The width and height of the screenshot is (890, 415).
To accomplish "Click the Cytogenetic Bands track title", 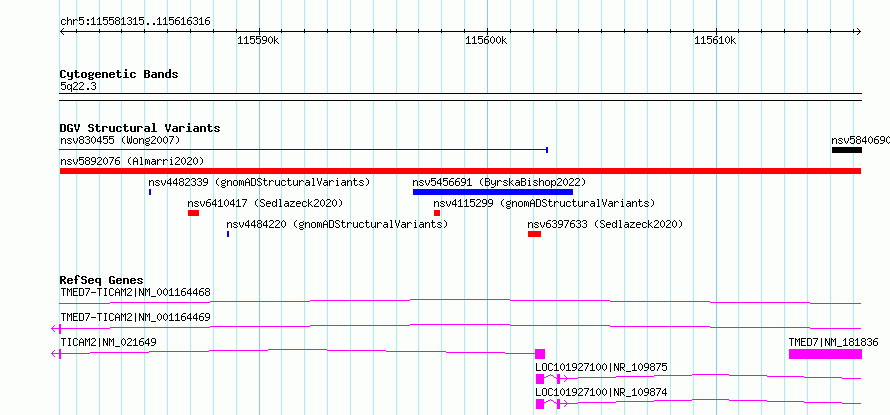I will click(x=119, y=74).
